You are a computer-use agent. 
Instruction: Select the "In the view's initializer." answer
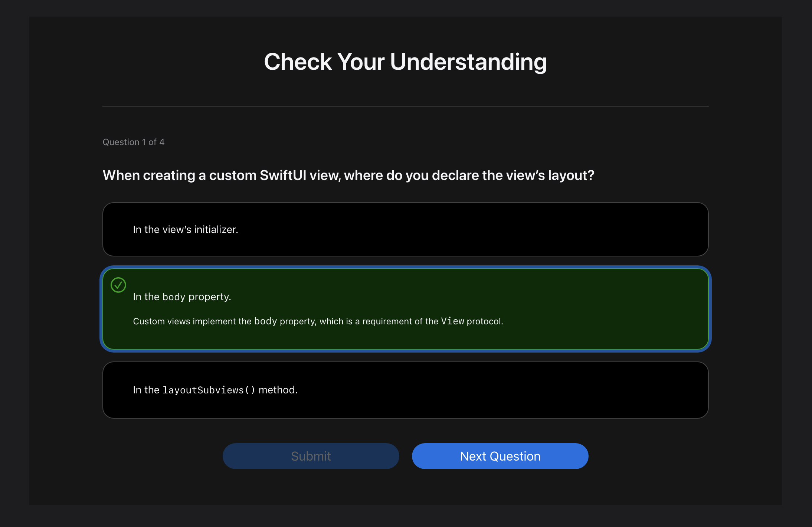(405, 229)
